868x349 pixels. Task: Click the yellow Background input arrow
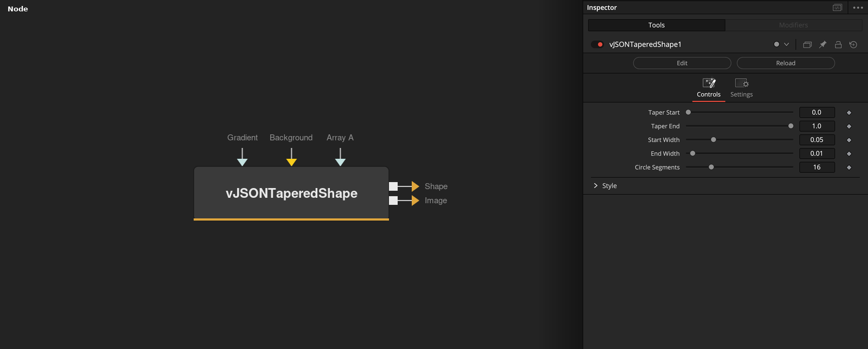[291, 157]
